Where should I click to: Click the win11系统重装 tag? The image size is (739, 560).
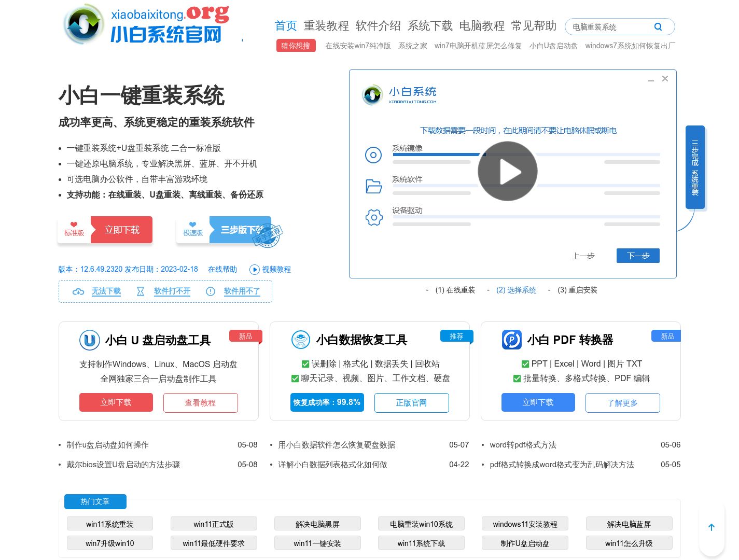pos(110,524)
